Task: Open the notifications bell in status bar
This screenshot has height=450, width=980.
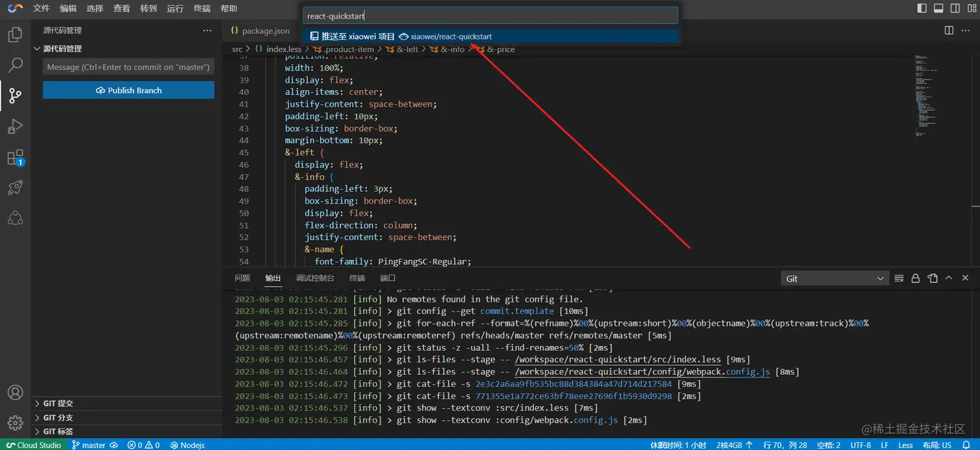Action: click(x=967, y=445)
